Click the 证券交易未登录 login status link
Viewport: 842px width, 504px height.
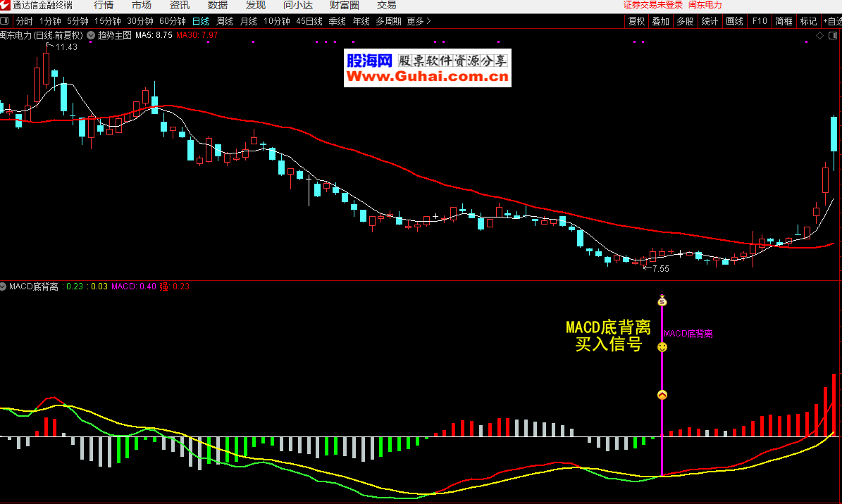653,5
